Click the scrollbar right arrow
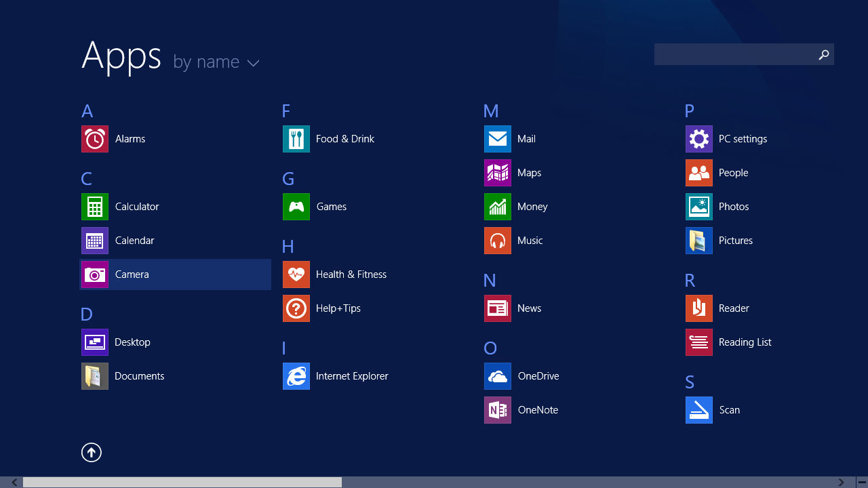The width and height of the screenshot is (868, 488). point(842,483)
